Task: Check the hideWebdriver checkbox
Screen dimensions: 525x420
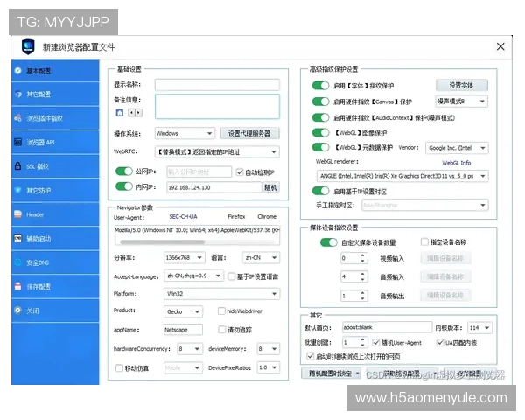Action: click(221, 311)
